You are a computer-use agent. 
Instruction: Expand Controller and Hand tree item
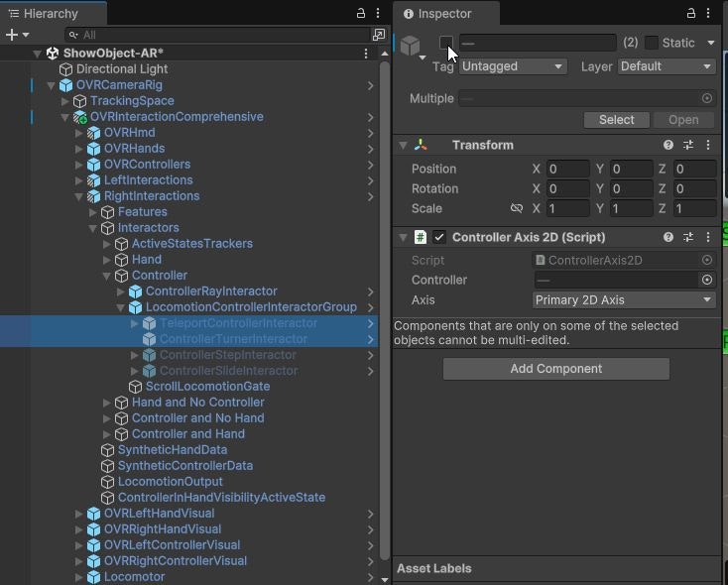click(x=107, y=434)
